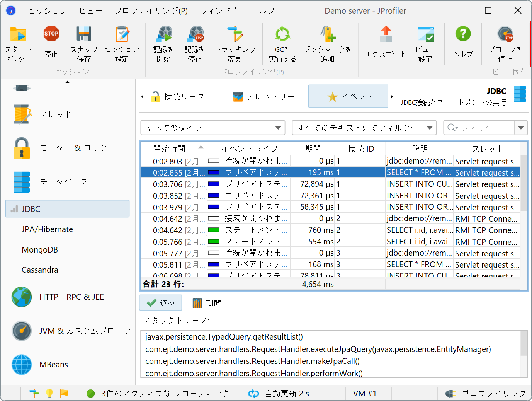
Task: Select JDBC in the sidebar
Action: coord(68,209)
